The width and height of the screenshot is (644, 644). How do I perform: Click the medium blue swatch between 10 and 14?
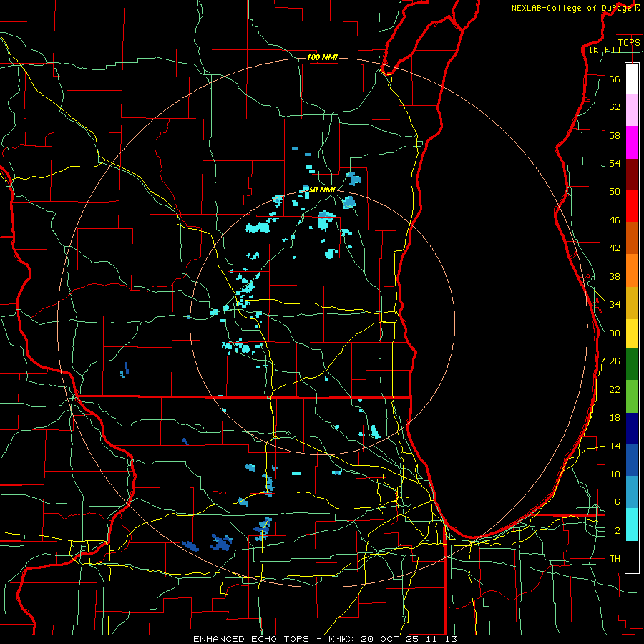tap(632, 460)
